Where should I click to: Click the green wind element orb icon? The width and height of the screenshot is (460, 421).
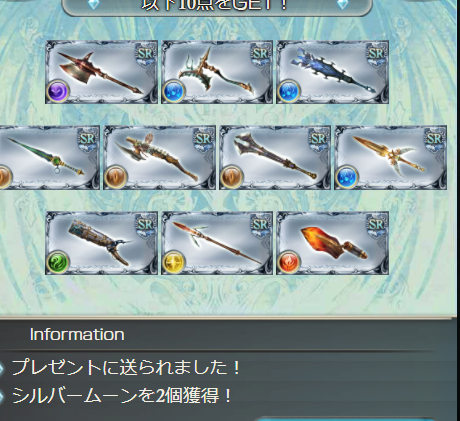[58, 262]
